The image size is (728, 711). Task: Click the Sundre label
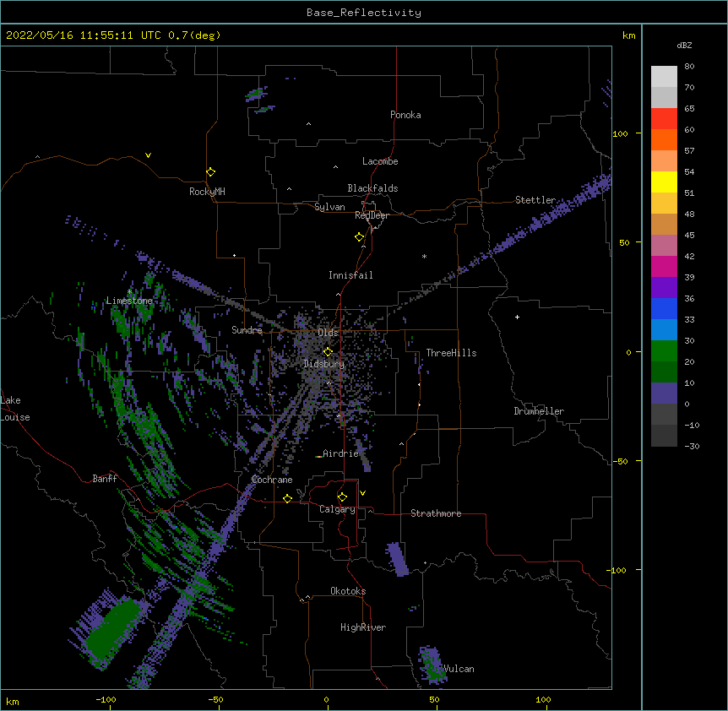click(x=247, y=330)
